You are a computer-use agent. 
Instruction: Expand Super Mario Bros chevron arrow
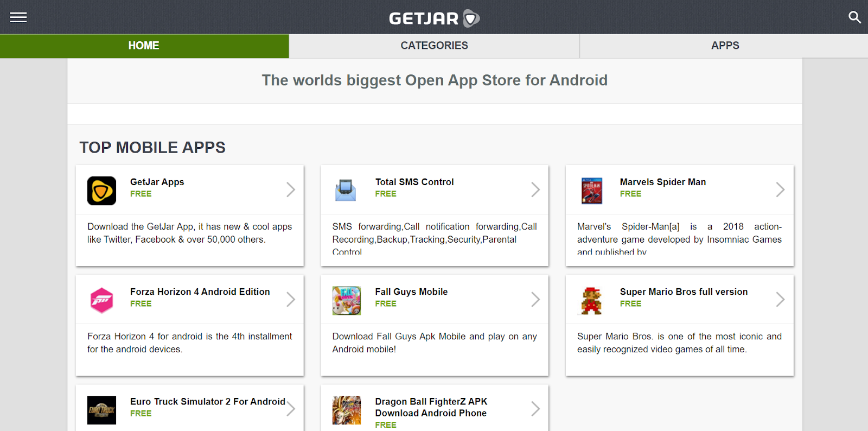[x=780, y=299]
